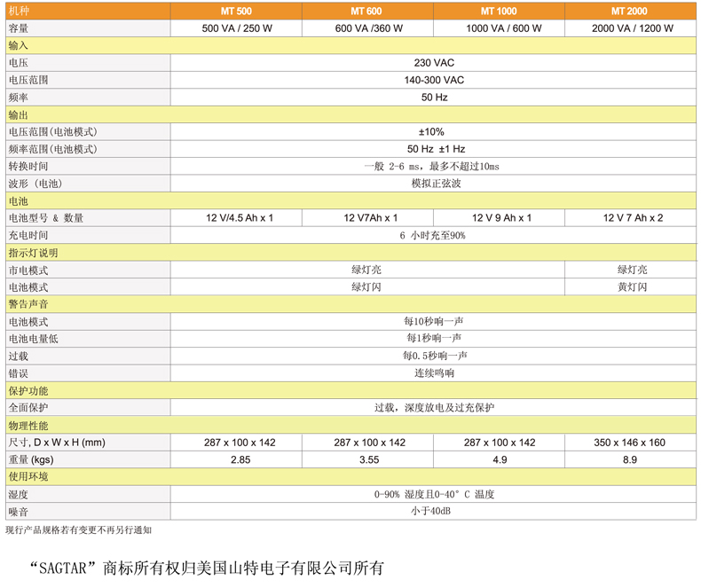
Task: Click the 12 V 7 Ah x 2 battery cell
Action: [x=633, y=218]
